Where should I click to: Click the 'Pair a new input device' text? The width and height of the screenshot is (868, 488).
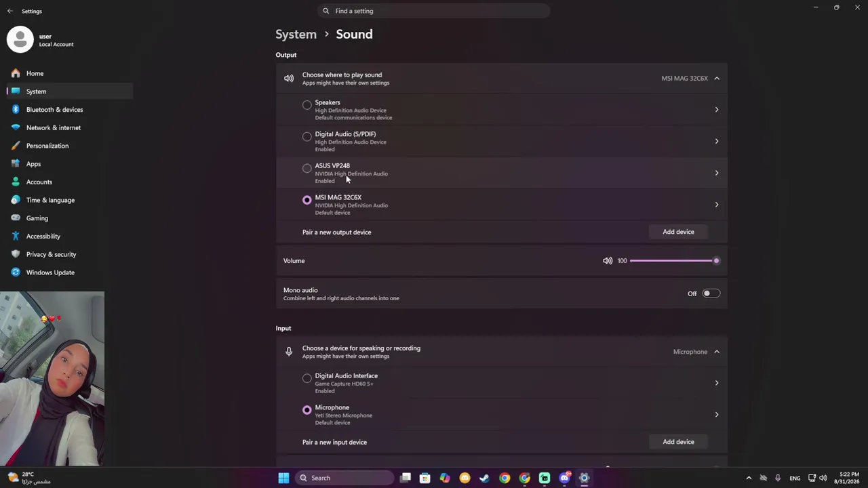(x=334, y=443)
